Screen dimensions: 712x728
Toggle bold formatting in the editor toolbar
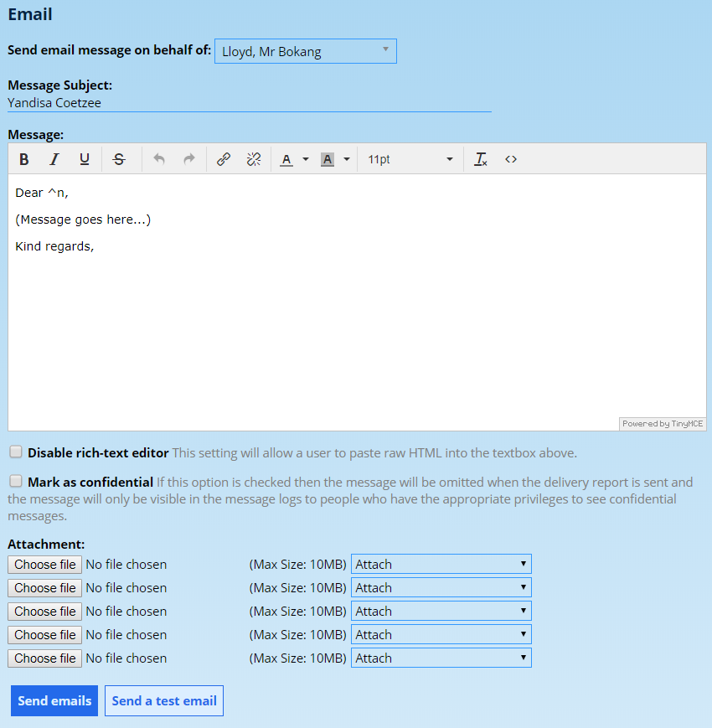(x=24, y=159)
